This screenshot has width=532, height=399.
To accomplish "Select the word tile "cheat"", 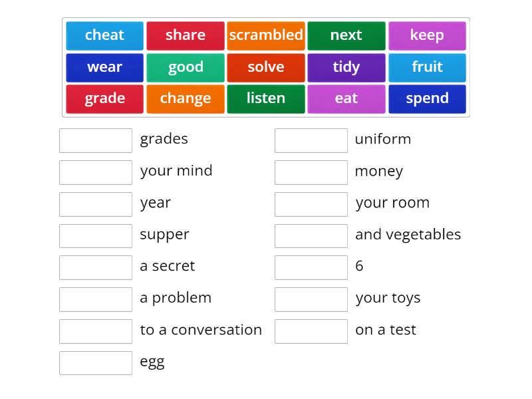I will [x=104, y=35].
